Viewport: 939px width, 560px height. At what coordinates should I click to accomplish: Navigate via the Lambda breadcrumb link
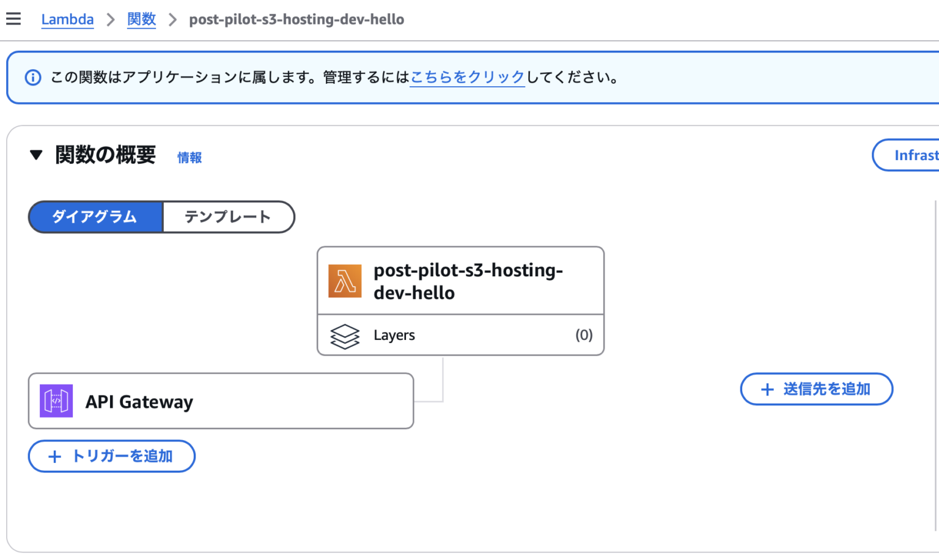tap(67, 19)
